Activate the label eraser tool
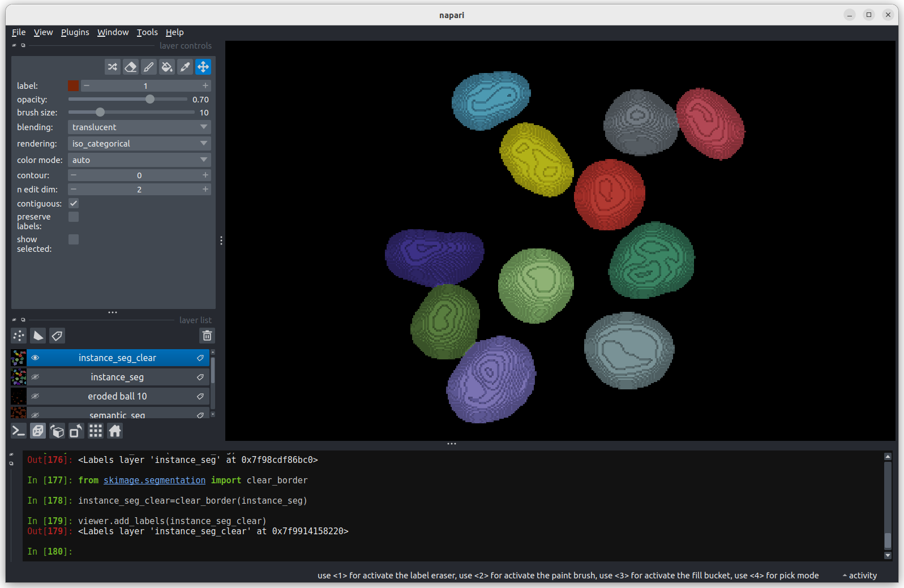 [131, 67]
